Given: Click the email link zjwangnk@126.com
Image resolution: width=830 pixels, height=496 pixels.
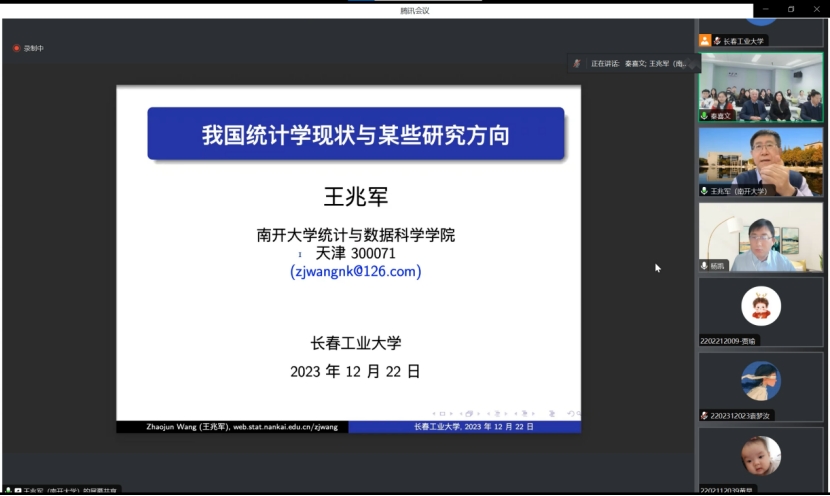Looking at the screenshot, I should [356, 271].
